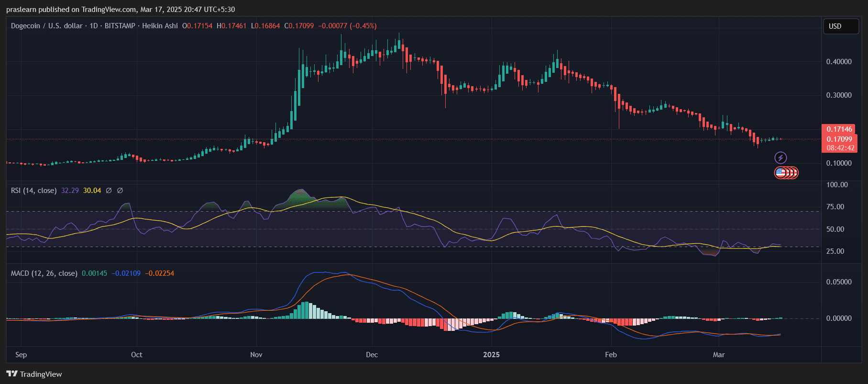Open the USD currency selector
This screenshot has width=868, height=384.
click(x=840, y=26)
